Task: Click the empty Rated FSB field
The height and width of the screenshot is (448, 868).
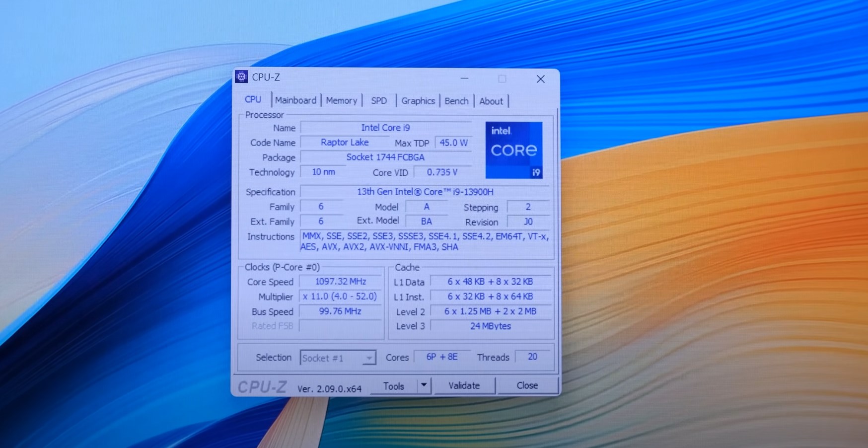Action: (x=341, y=326)
